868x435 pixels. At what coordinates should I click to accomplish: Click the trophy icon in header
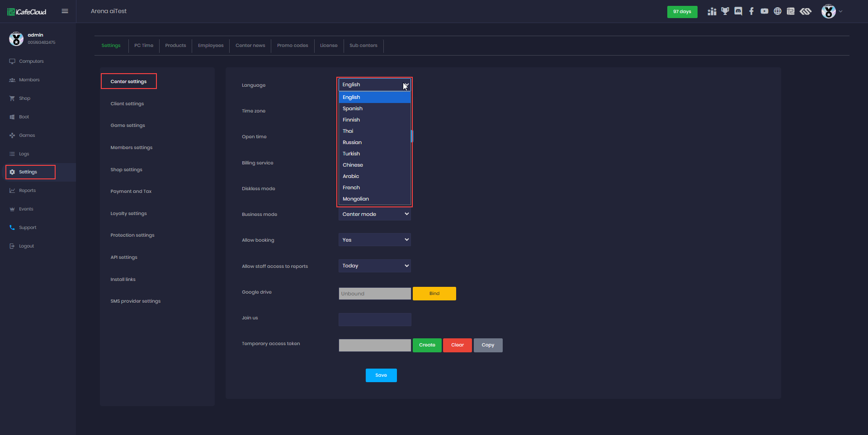pyautogui.click(x=725, y=11)
